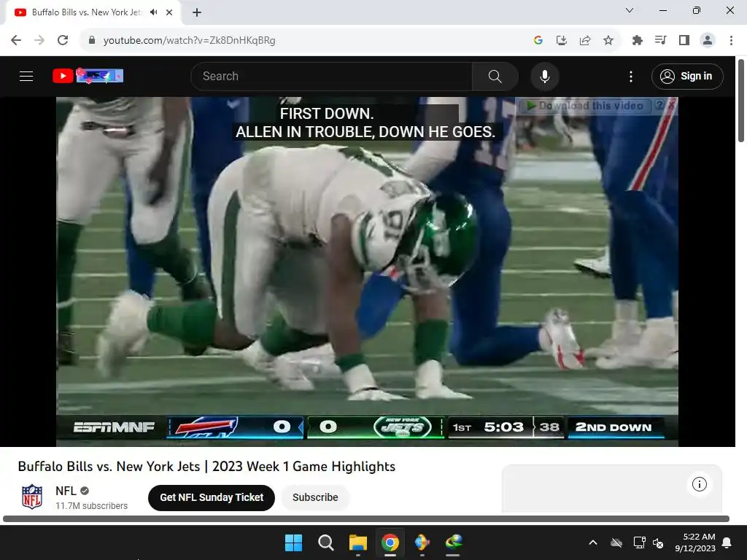Screen dimensions: 747x560
Task: Open Windows Start menu
Action: click(x=293, y=542)
